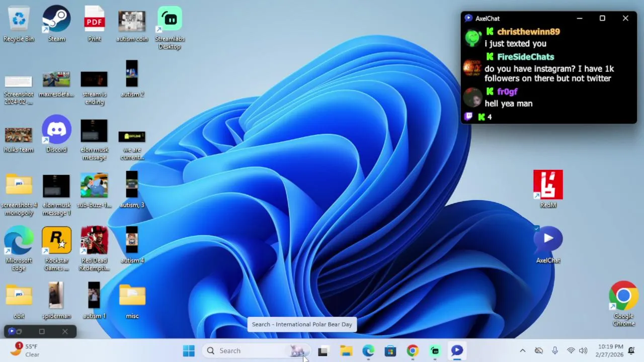The width and height of the screenshot is (644, 362).
Task: Select the stream is ending file
Action: tap(94, 88)
